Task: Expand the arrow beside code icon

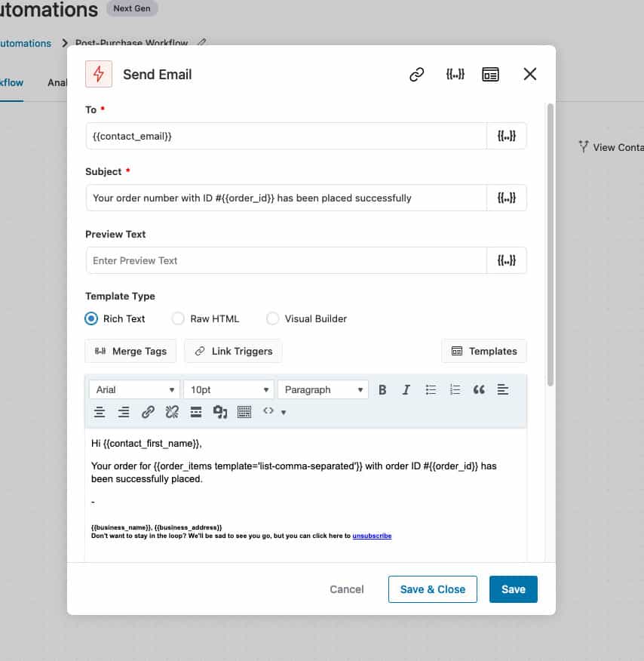Action: coord(284,412)
